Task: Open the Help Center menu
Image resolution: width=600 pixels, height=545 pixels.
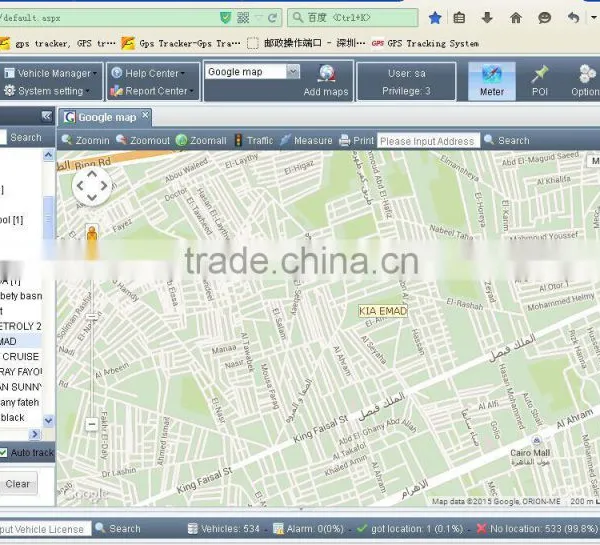Action: pos(148,73)
